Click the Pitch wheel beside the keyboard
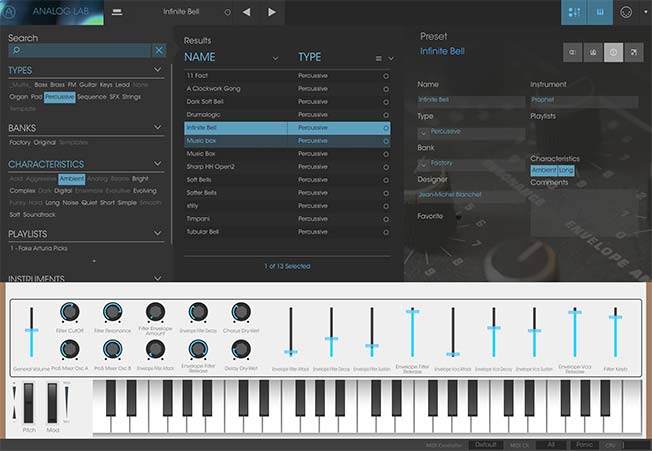 28,403
